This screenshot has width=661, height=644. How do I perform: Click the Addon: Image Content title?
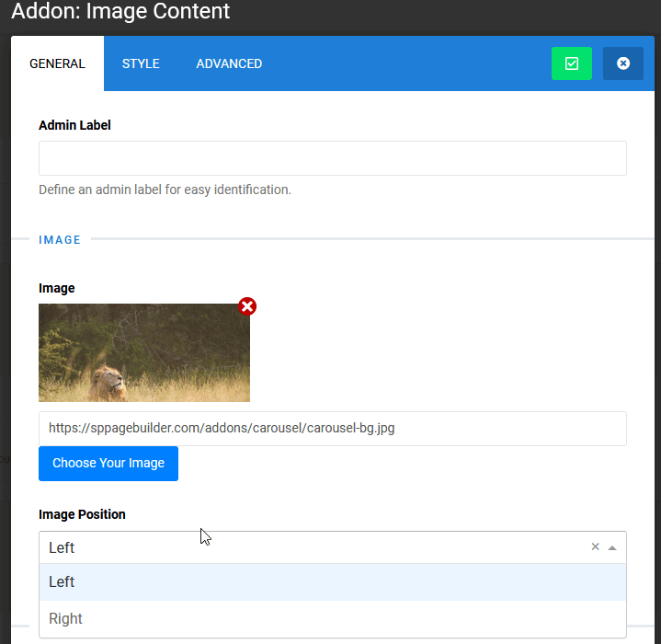pos(120,12)
